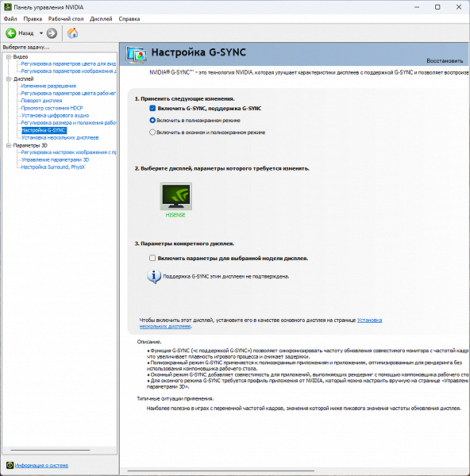
Task: Click the green Назад back arrow icon
Action: (x=11, y=33)
